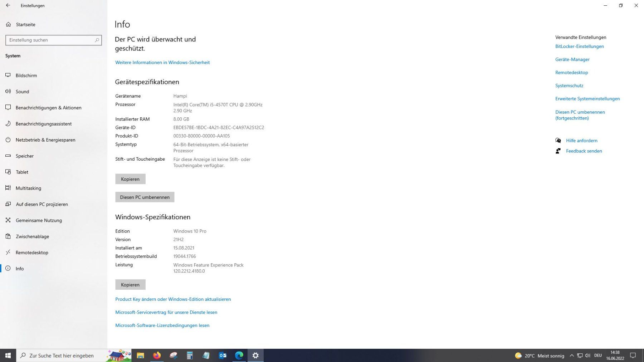Open File Explorer from taskbar

(140, 356)
